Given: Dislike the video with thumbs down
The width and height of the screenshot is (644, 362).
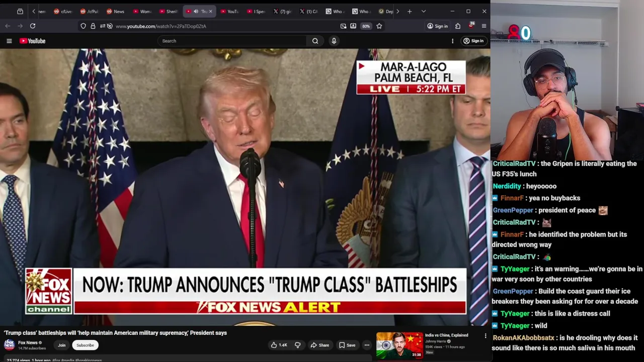Looking at the screenshot, I should (297, 345).
